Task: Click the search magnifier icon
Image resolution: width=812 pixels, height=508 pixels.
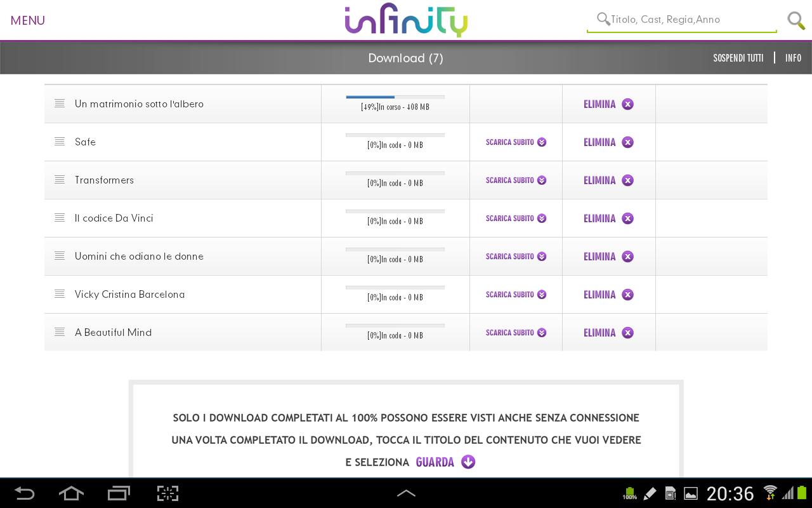Action: point(796,20)
